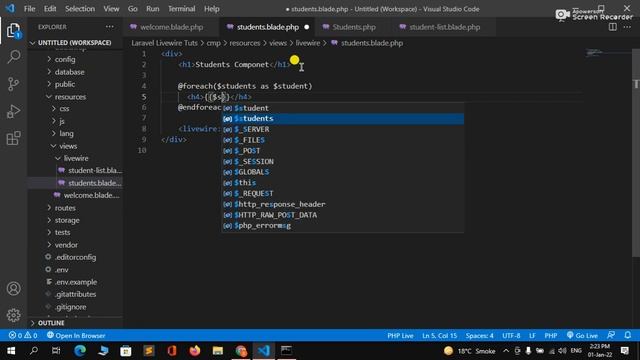Open the Manage gear icon

point(13,315)
